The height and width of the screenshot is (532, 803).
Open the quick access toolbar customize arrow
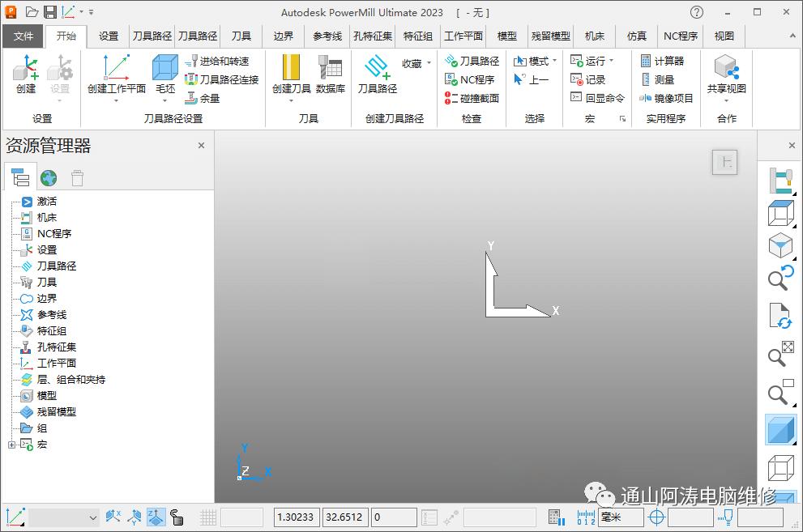tap(91, 11)
